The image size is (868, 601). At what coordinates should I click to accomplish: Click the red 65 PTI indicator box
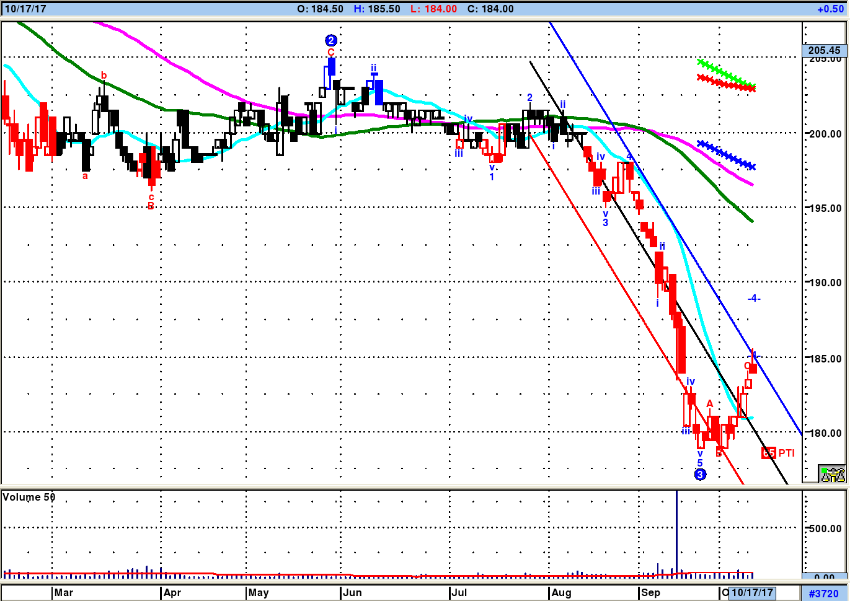pyautogui.click(x=769, y=453)
